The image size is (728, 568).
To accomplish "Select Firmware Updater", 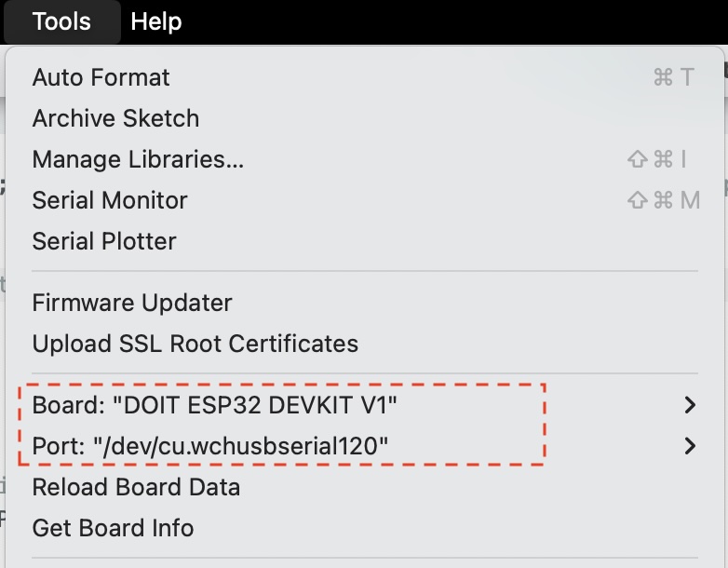I will pos(132,303).
